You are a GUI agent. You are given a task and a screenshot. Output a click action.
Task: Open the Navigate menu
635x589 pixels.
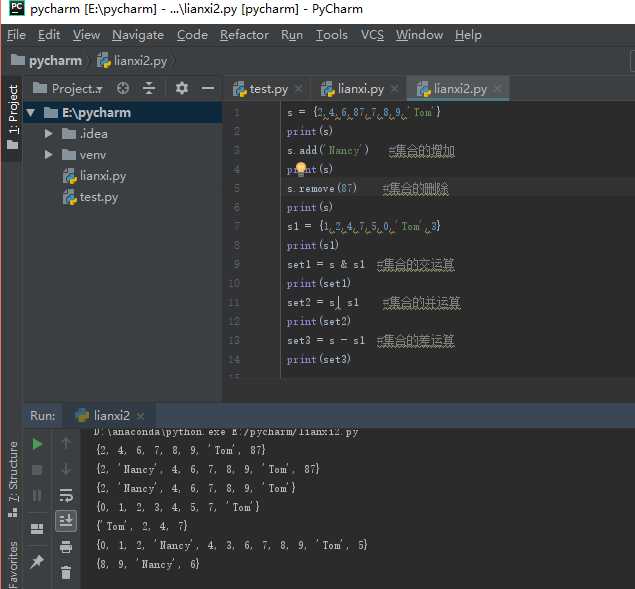pos(138,35)
